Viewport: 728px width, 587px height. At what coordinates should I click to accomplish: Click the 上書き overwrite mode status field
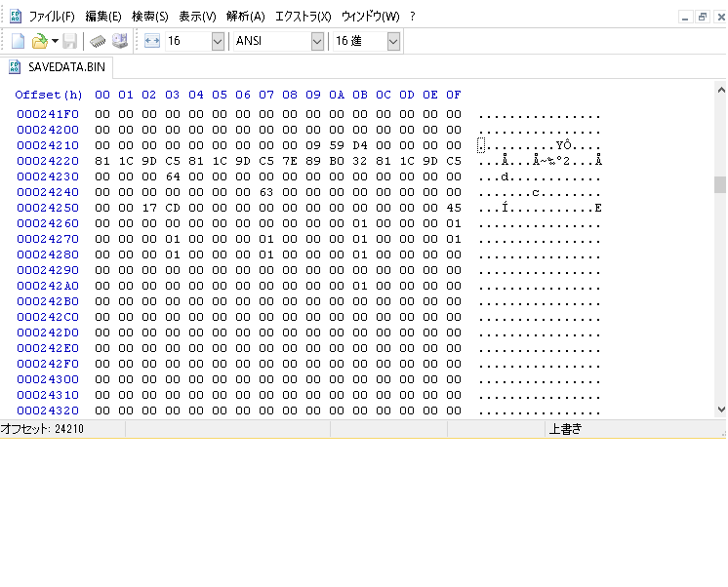565,429
